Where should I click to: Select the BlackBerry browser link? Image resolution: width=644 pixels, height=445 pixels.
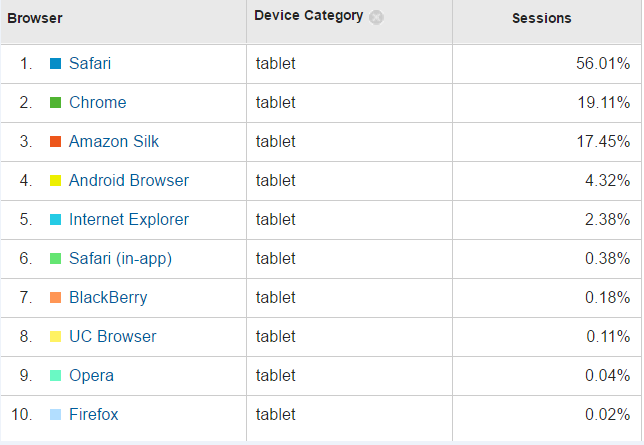[x=108, y=297]
